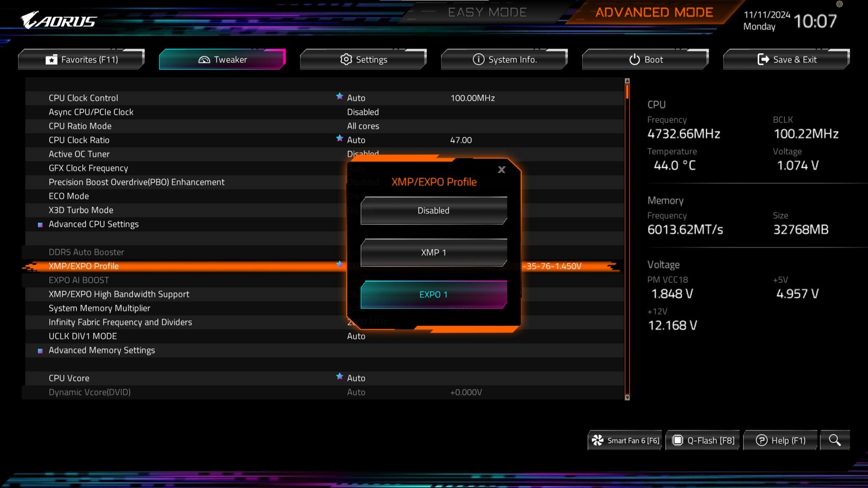Select EXPO 1 profile option
Image resolution: width=868 pixels, height=488 pixels.
tap(433, 295)
